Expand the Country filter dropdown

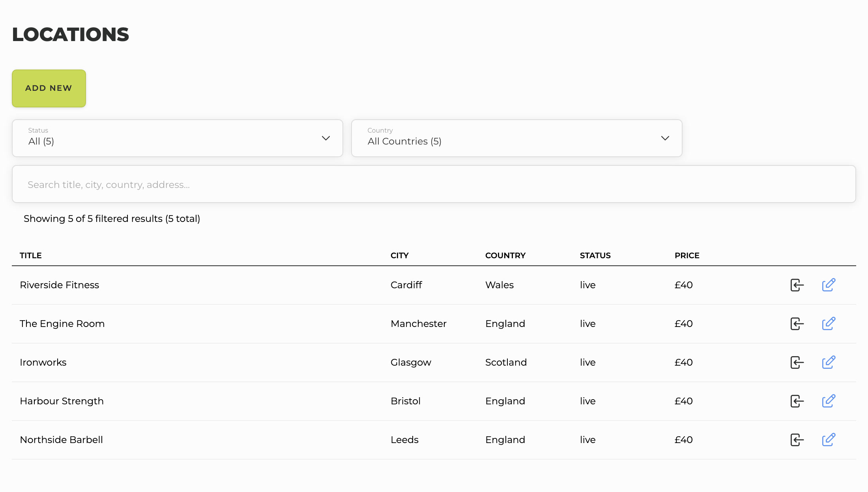tap(517, 138)
